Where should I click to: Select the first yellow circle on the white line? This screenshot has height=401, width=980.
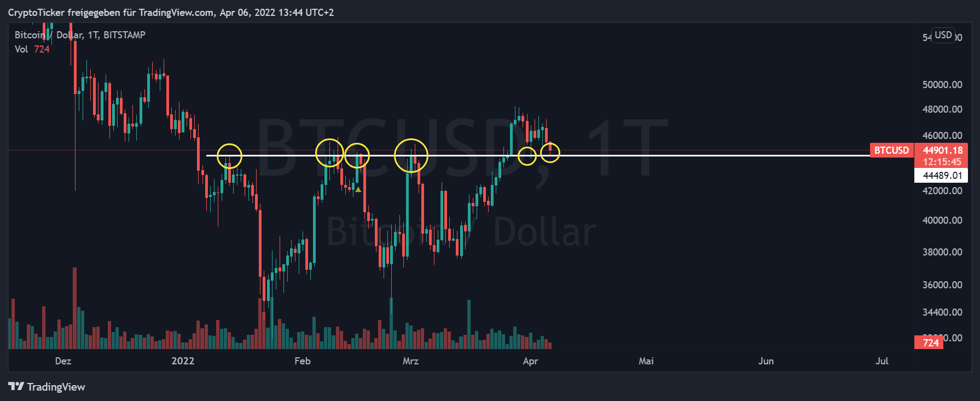tap(229, 156)
